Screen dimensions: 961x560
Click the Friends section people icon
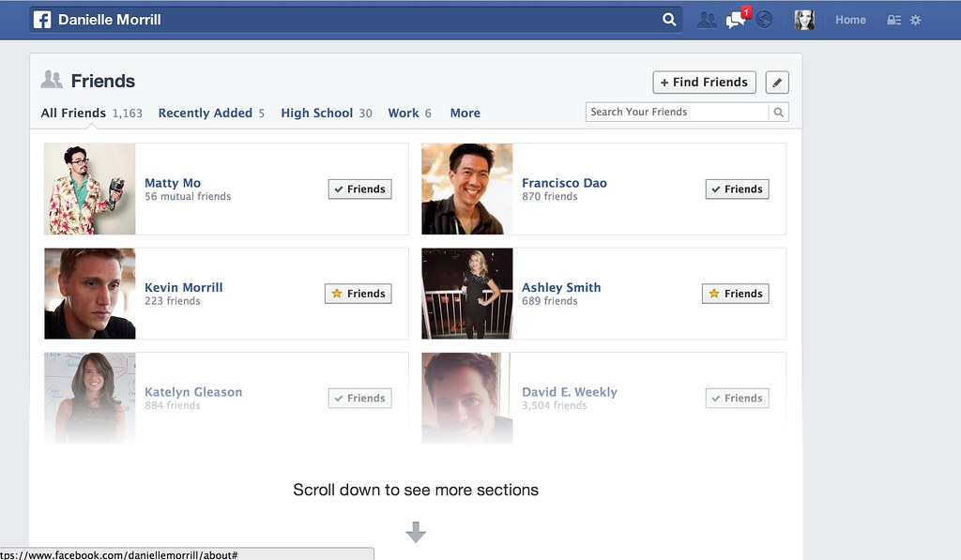pyautogui.click(x=52, y=80)
